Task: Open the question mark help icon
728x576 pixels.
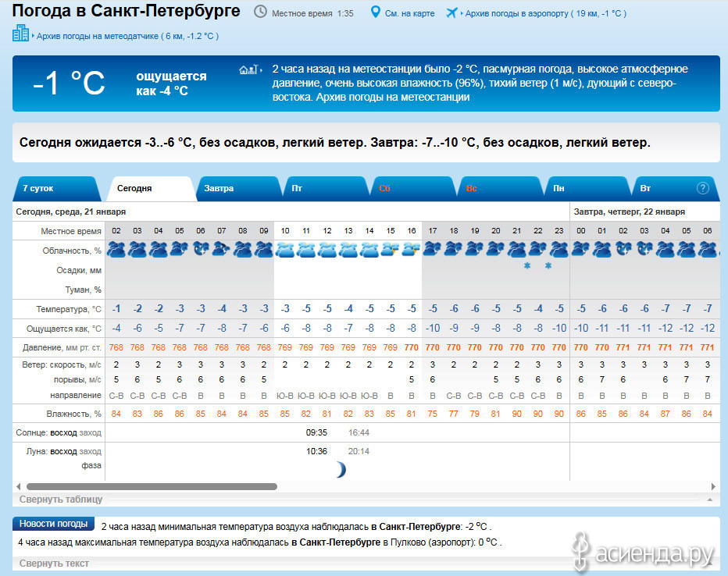Action: 703,188
